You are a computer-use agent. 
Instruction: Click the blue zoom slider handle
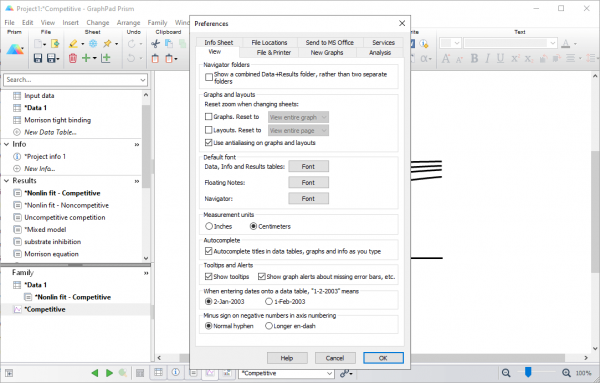pos(528,372)
